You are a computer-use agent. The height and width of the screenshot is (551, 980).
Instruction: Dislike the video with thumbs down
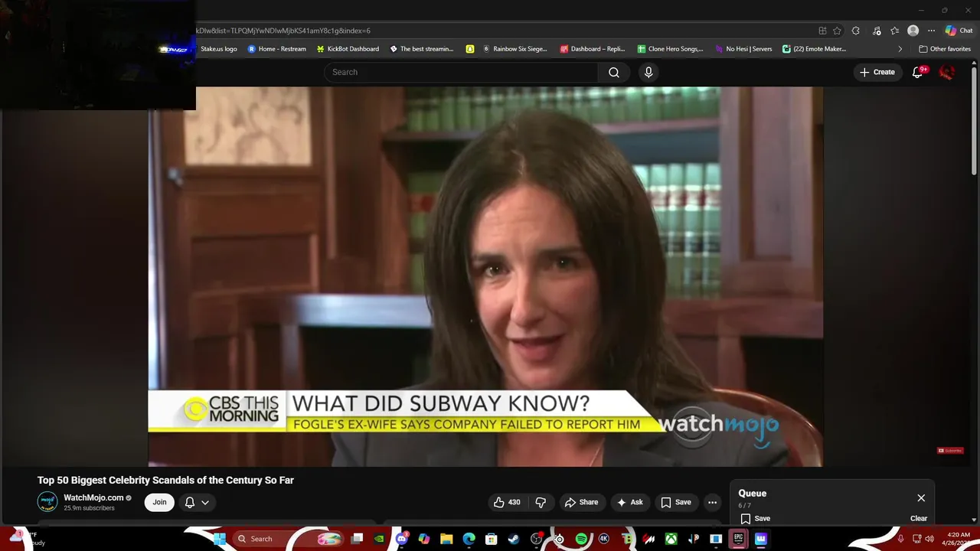click(x=541, y=502)
